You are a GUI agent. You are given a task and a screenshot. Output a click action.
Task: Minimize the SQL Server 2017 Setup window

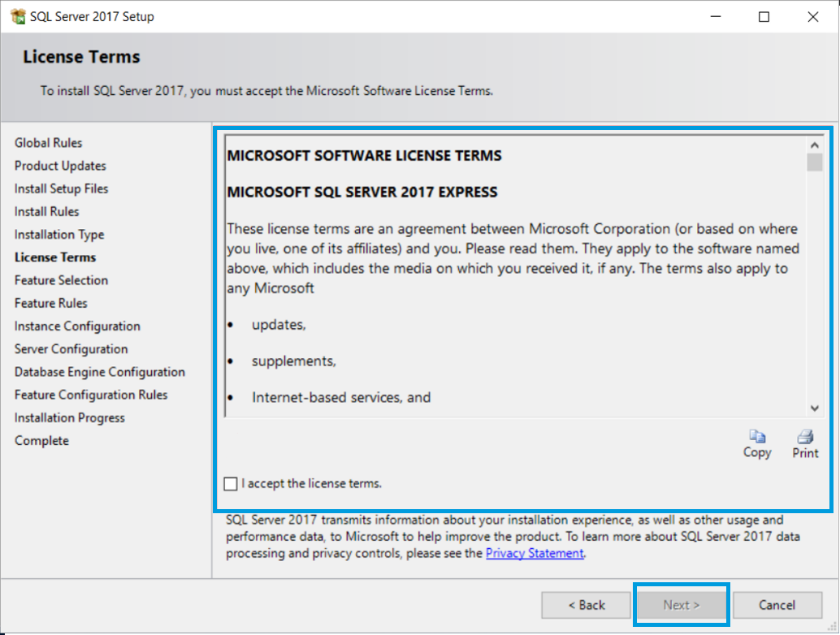pyautogui.click(x=716, y=16)
